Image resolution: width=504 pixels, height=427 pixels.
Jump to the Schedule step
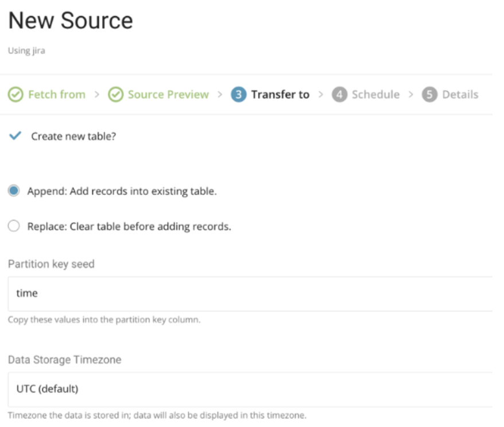(375, 95)
